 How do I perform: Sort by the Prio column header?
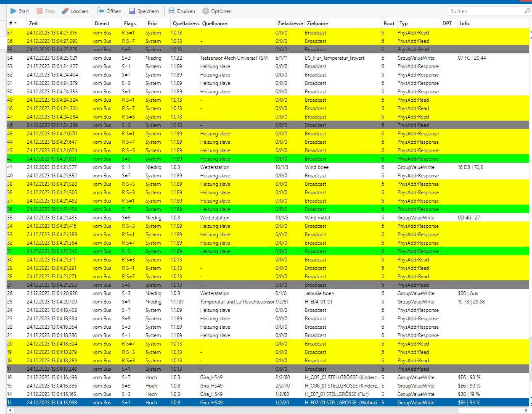[x=152, y=24]
